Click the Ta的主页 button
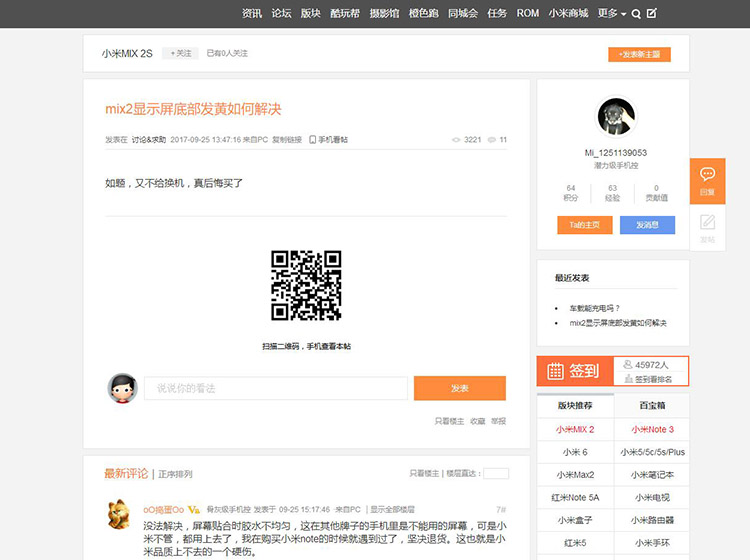Viewport: 750px width, 560px height. pyautogui.click(x=585, y=225)
